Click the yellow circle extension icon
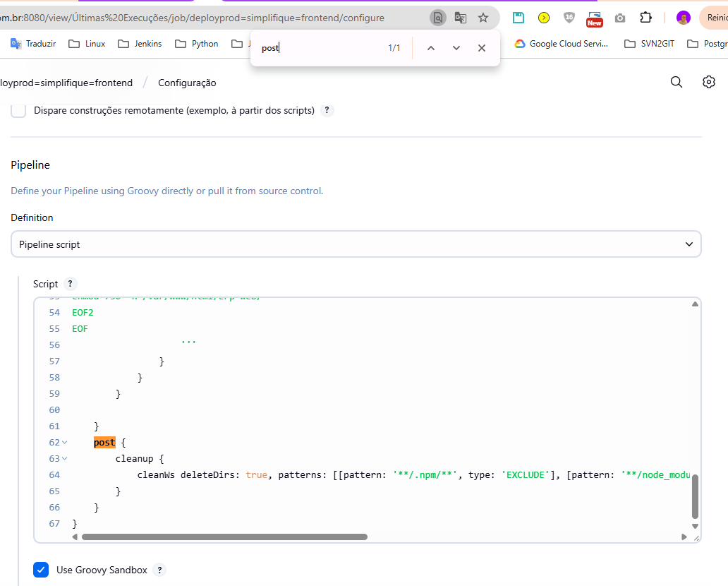This screenshot has width=728, height=586. pos(544,18)
